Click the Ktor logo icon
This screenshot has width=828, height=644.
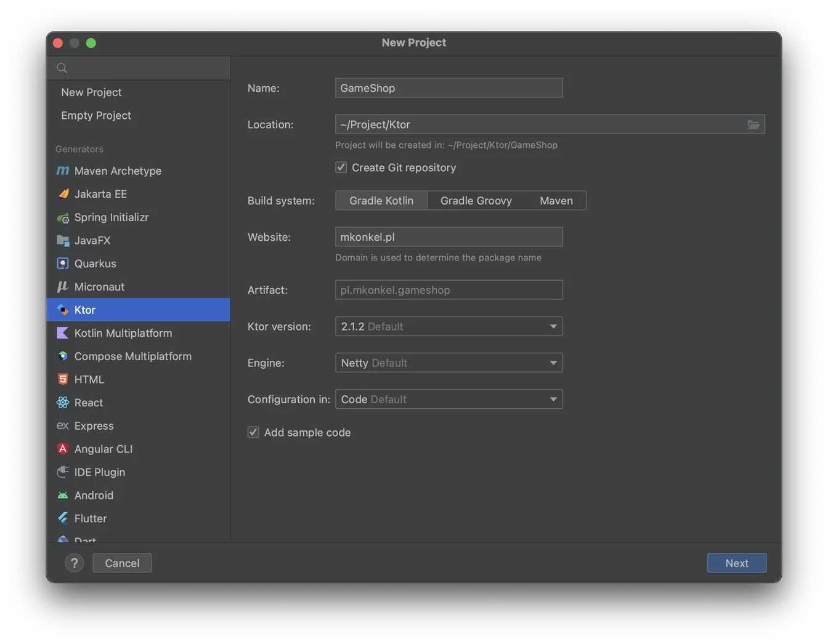(63, 310)
